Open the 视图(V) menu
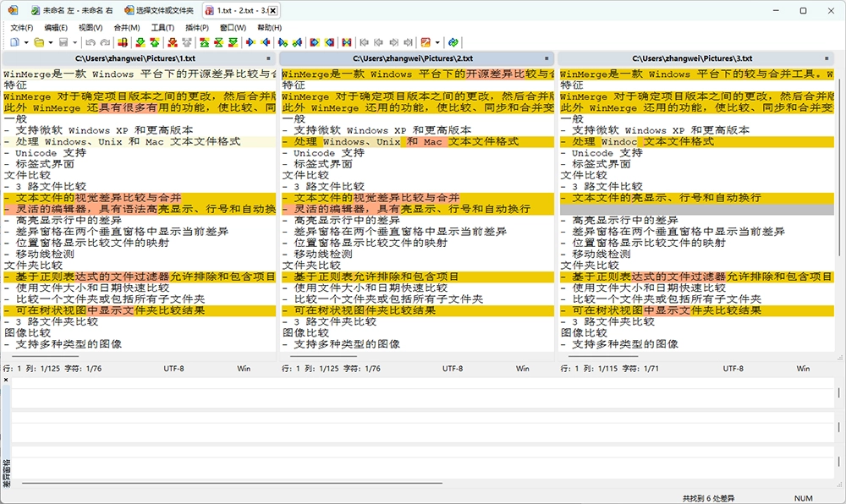Screen dimensions: 846x504 [x=91, y=28]
